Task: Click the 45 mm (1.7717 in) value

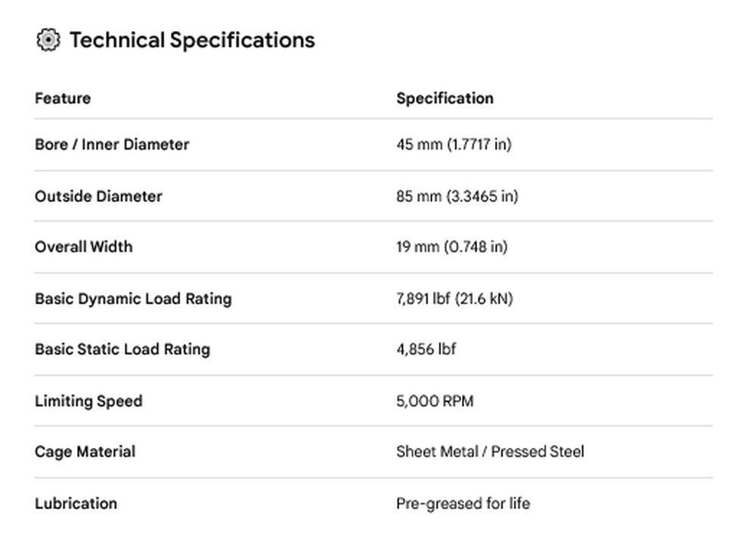Action: tap(454, 144)
